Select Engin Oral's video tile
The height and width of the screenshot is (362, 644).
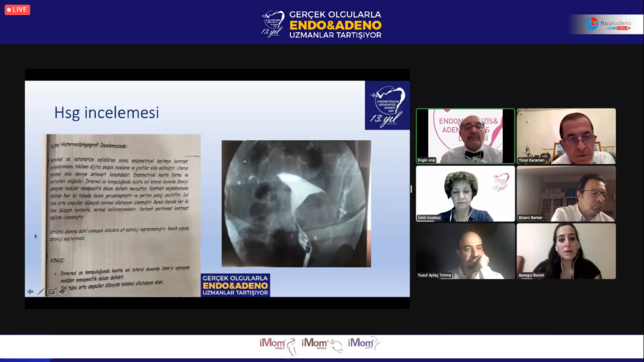coord(465,136)
